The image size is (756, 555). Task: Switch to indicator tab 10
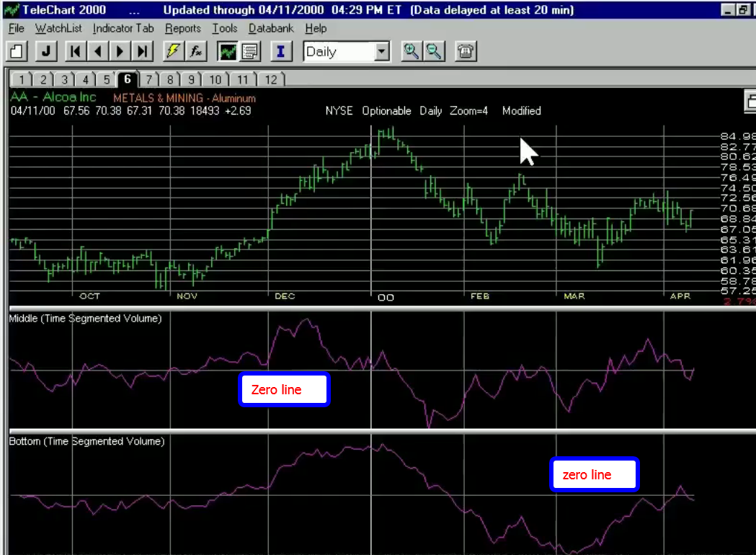[x=215, y=79]
